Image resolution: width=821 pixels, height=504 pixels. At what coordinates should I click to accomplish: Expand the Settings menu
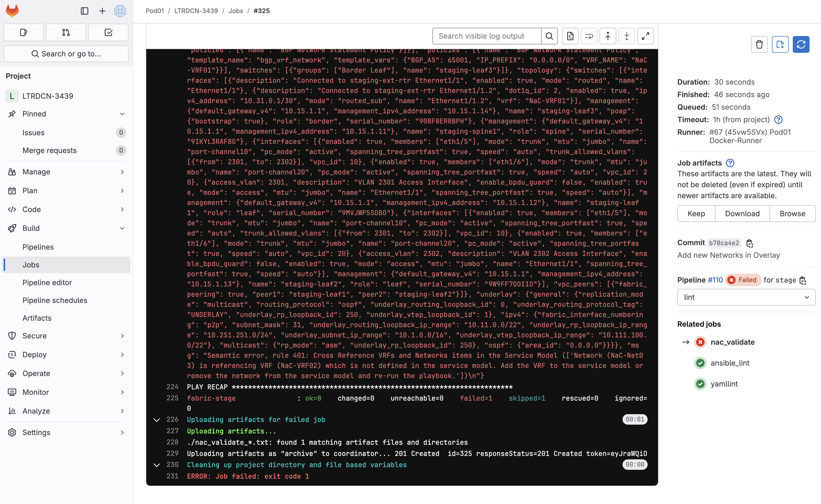(66, 433)
